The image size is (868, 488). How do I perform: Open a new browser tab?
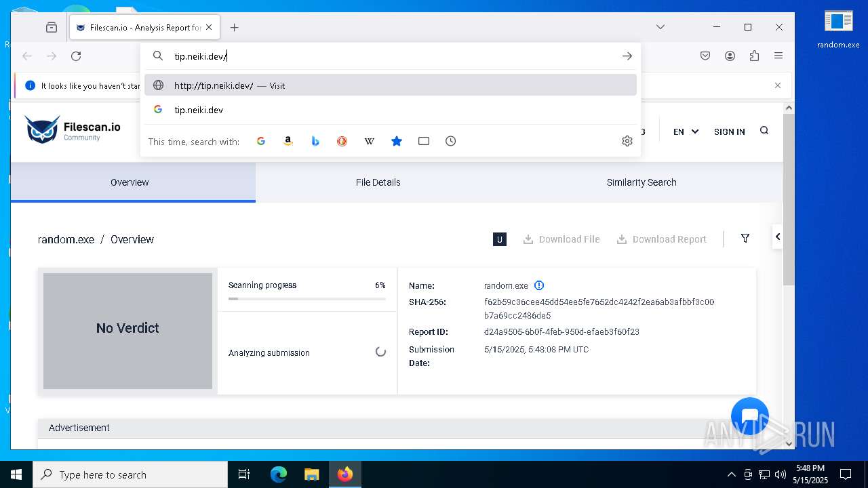(235, 28)
